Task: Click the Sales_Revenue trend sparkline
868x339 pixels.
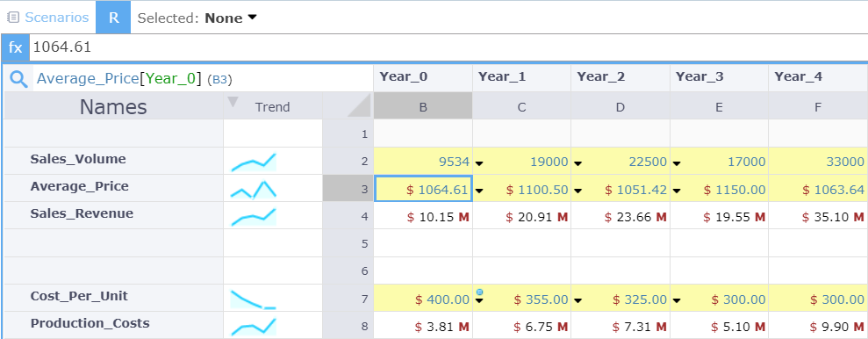Action: click(x=254, y=217)
